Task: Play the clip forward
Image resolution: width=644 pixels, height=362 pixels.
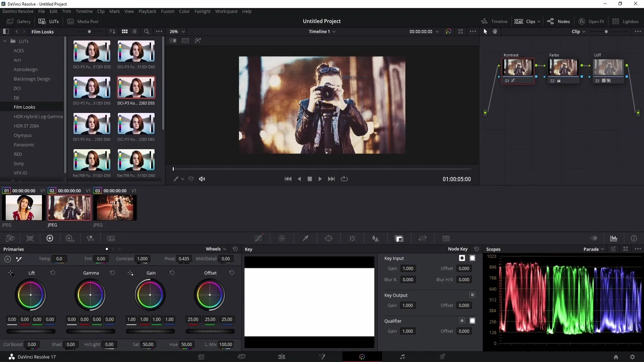Action: click(320, 179)
